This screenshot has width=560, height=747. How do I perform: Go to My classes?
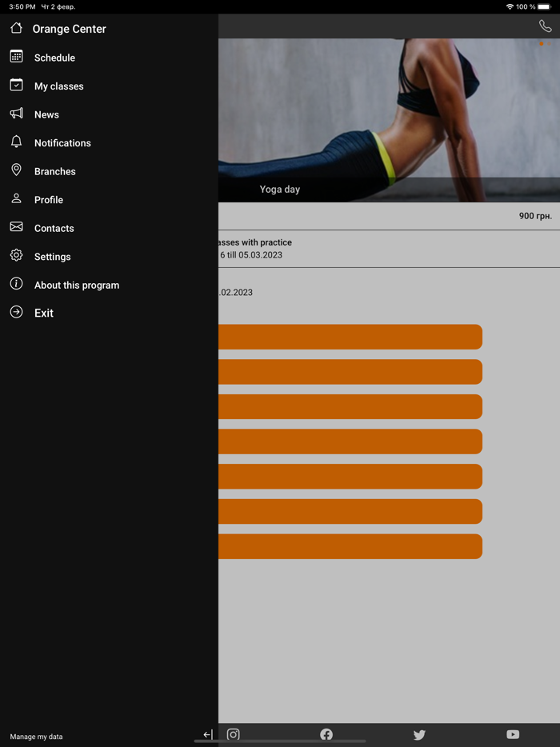pos(58,86)
